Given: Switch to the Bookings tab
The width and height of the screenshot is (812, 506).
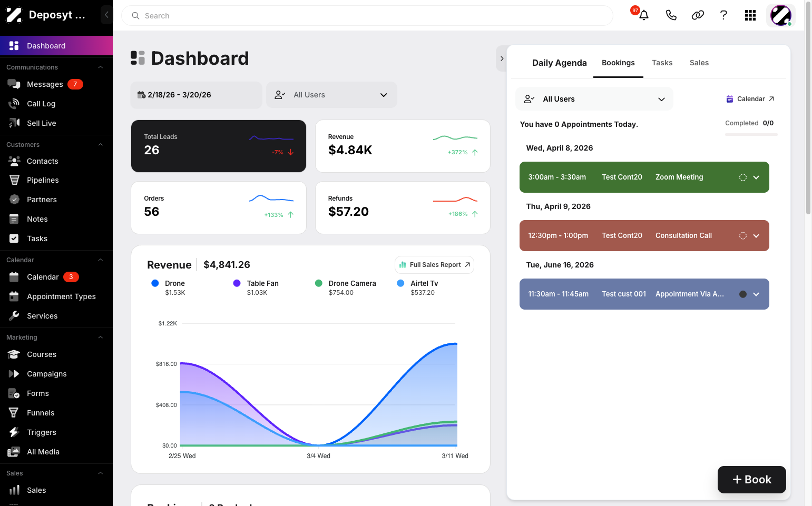Looking at the screenshot, I should point(618,63).
